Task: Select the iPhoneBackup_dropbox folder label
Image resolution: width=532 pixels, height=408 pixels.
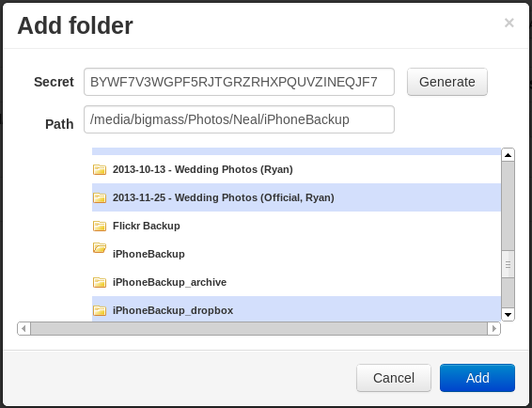Action: (173, 310)
